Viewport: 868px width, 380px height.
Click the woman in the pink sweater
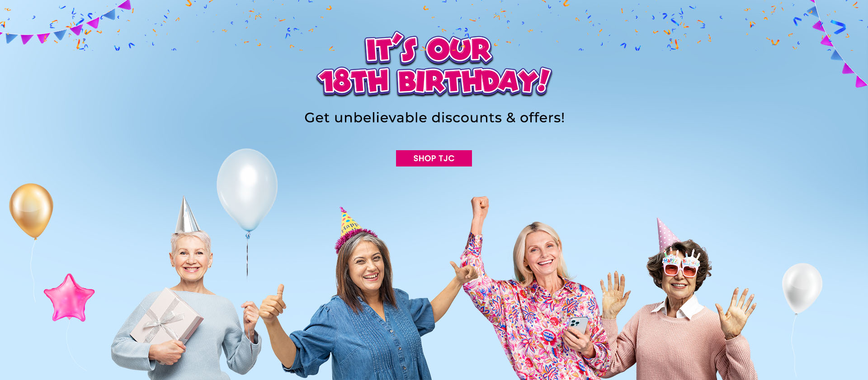tap(678, 308)
